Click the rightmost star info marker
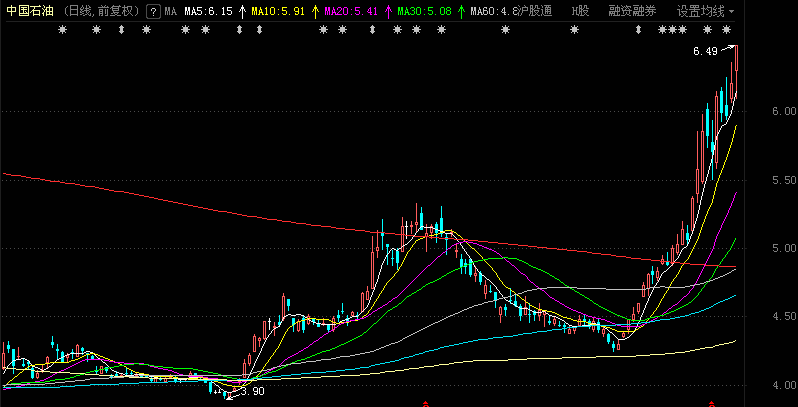This screenshot has width=798, height=407. 727,30
